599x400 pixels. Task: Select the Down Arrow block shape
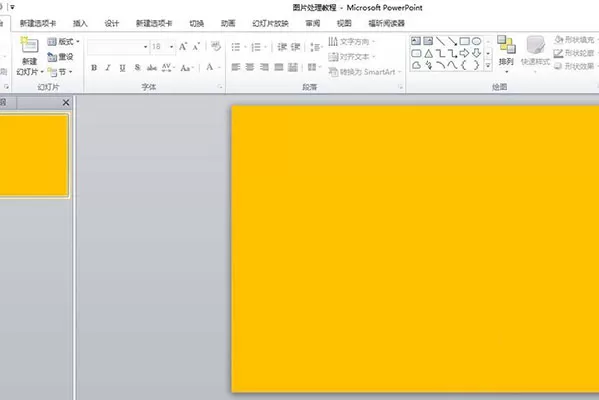476,53
